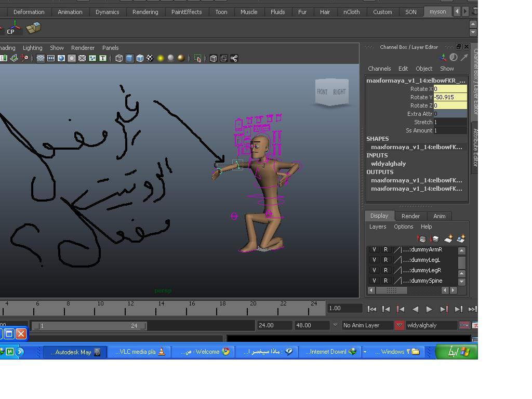Click the shelf scroll down arrow
The height and width of the screenshot is (399, 532).
point(473,33)
